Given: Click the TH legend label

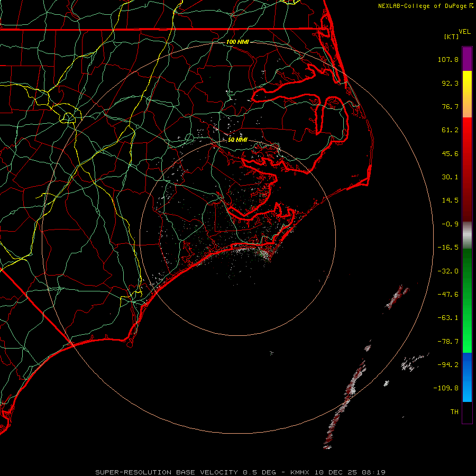Looking at the screenshot, I should pos(454,412).
